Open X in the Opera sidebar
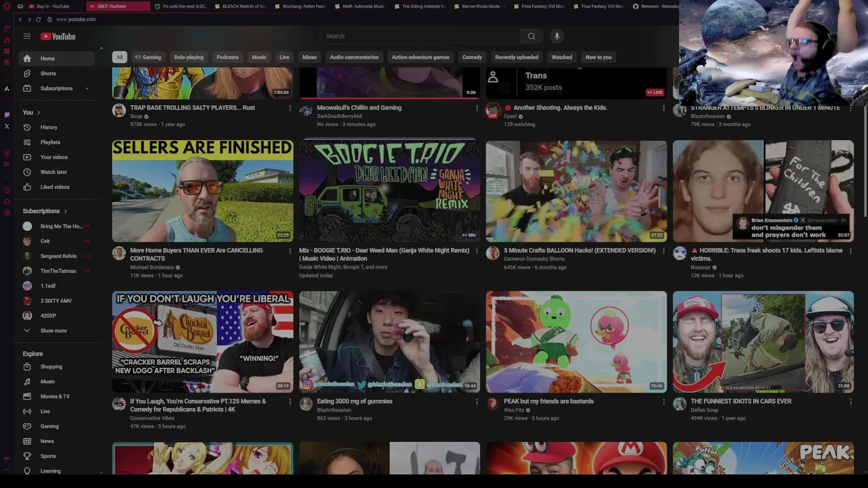This screenshot has width=868, height=488. click(x=7, y=126)
